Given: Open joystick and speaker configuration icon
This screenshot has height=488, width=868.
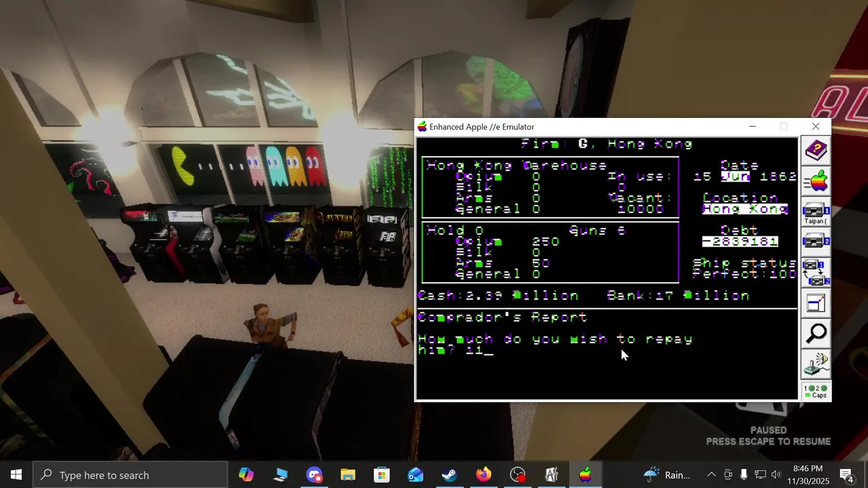Looking at the screenshot, I should (816, 364).
